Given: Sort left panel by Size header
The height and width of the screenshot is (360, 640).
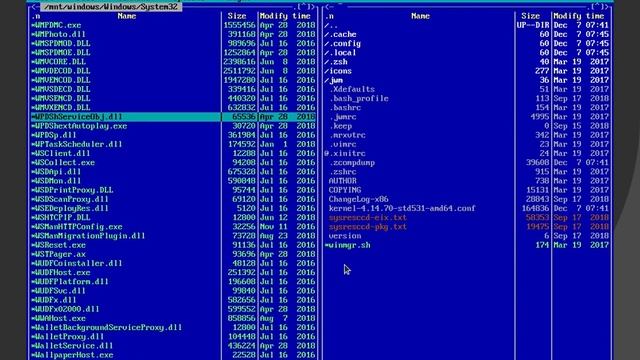Looking at the screenshot, I should click(x=237, y=16).
